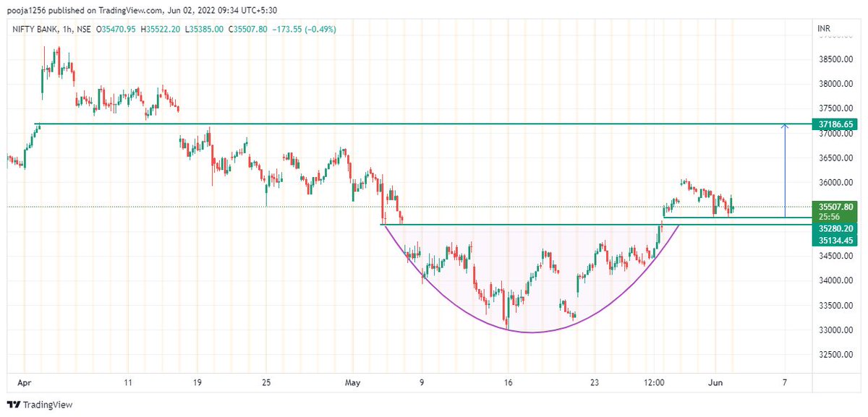Click the close value C35507.80
Screen dimensions: 868x417
point(248,29)
